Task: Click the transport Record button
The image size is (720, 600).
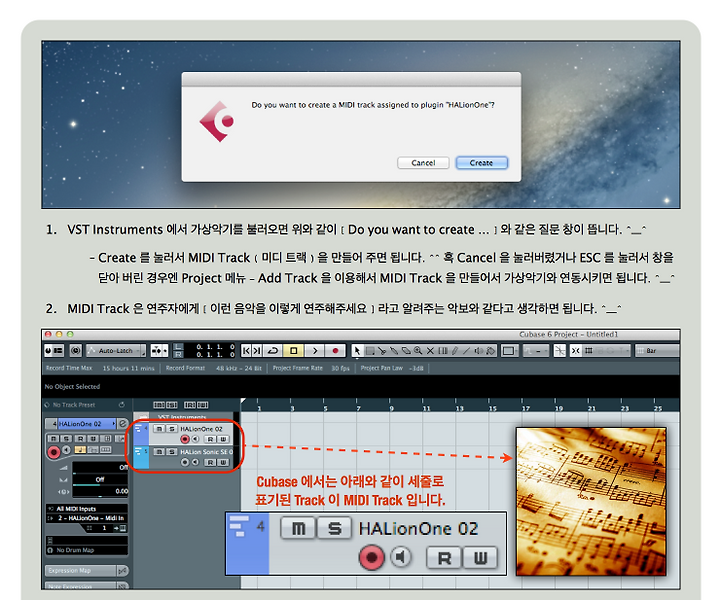Action: 335,351
